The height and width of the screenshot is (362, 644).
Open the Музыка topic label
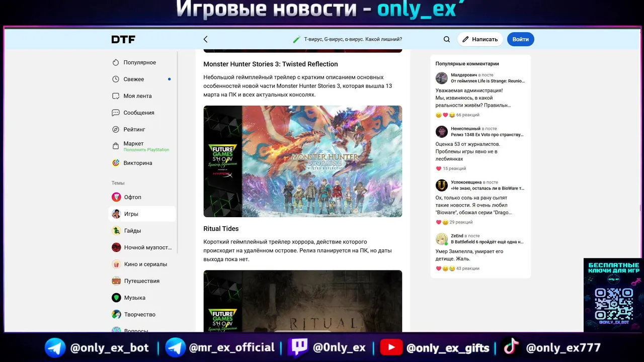(135, 298)
